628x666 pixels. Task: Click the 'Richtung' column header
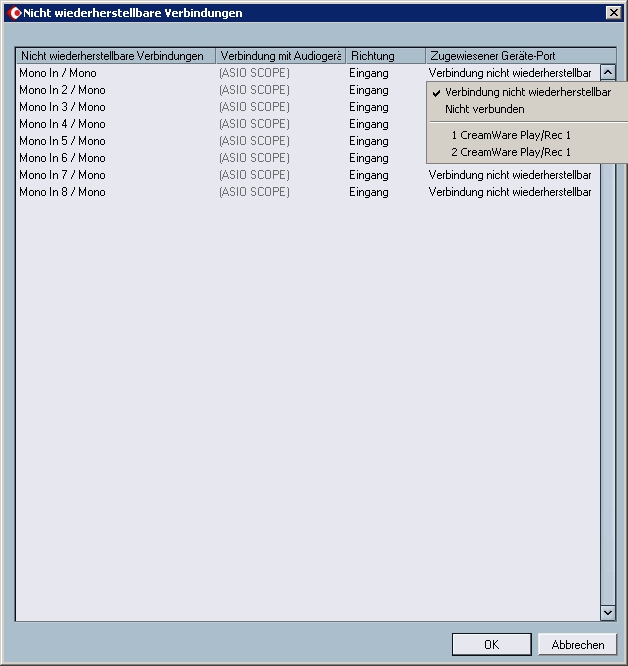pyautogui.click(x=386, y=56)
